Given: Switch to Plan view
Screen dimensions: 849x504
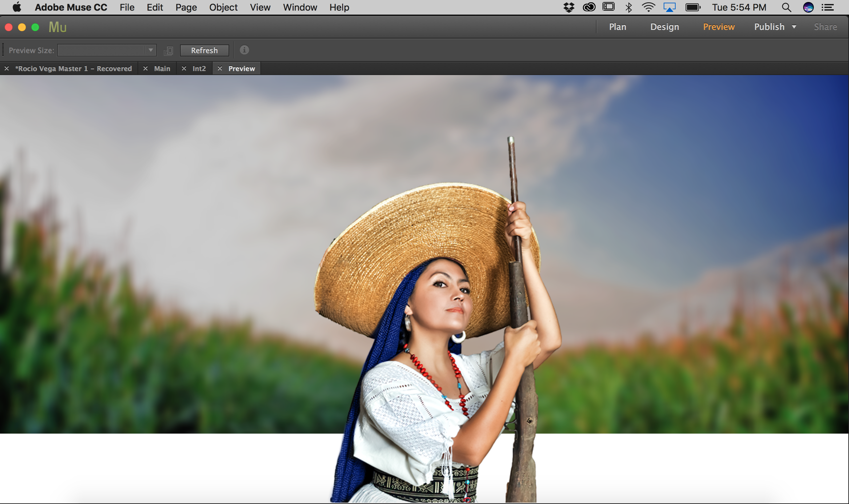Looking at the screenshot, I should pos(617,27).
